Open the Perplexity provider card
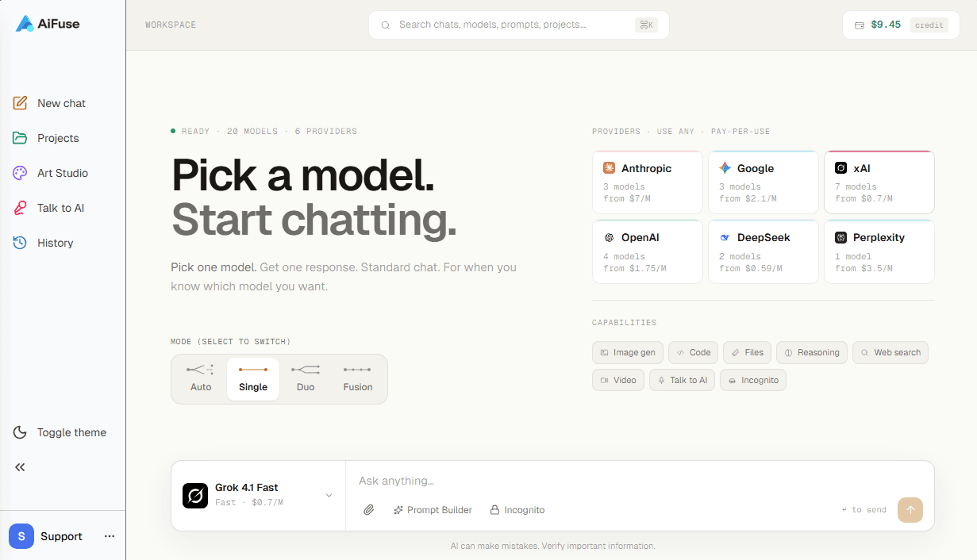 coord(879,251)
